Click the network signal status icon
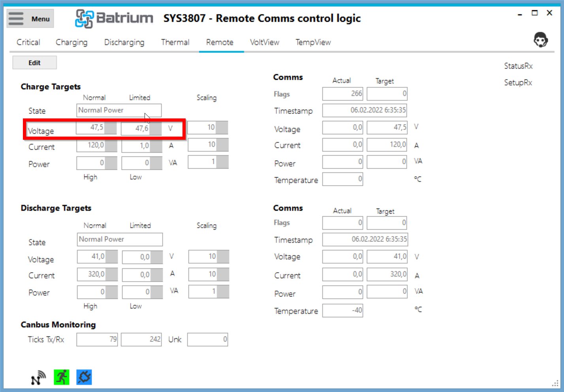Viewport: 564px width, 392px height. pyautogui.click(x=38, y=378)
